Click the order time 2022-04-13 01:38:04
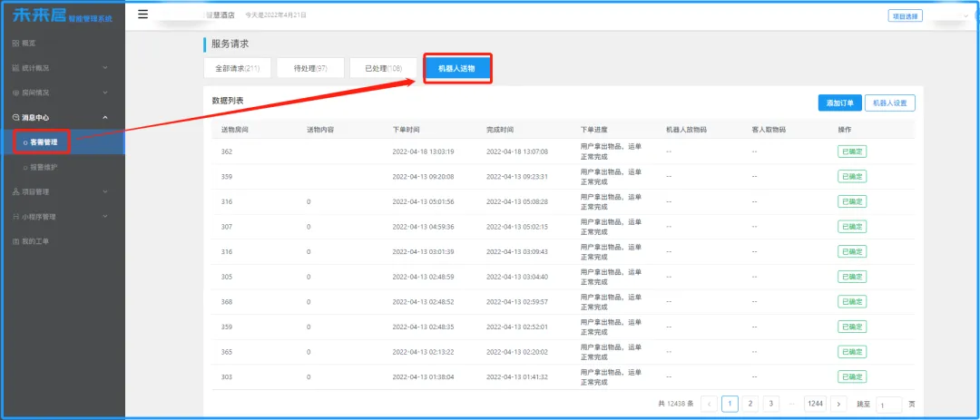Image resolution: width=980 pixels, height=420 pixels. 423,376
